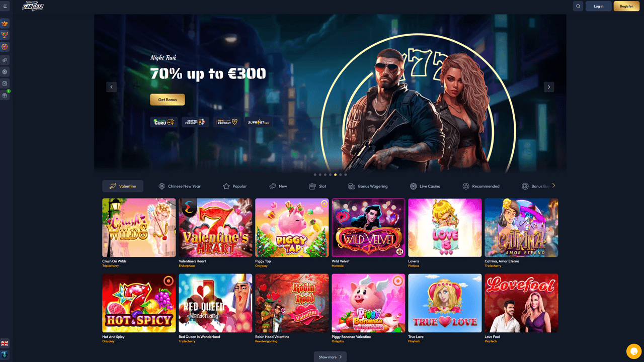The width and height of the screenshot is (644, 362).
Task: Switch to the Chinese New Year tab
Action: (179, 186)
